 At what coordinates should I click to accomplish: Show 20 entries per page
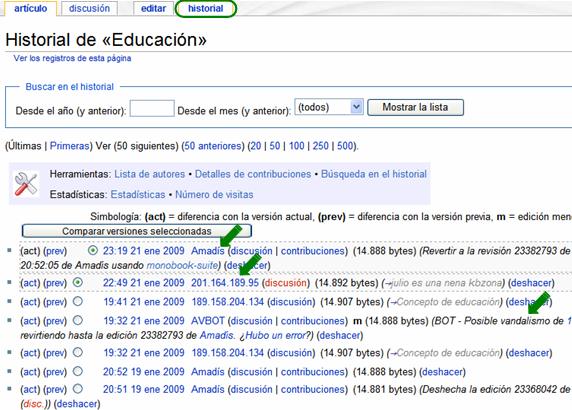click(256, 146)
